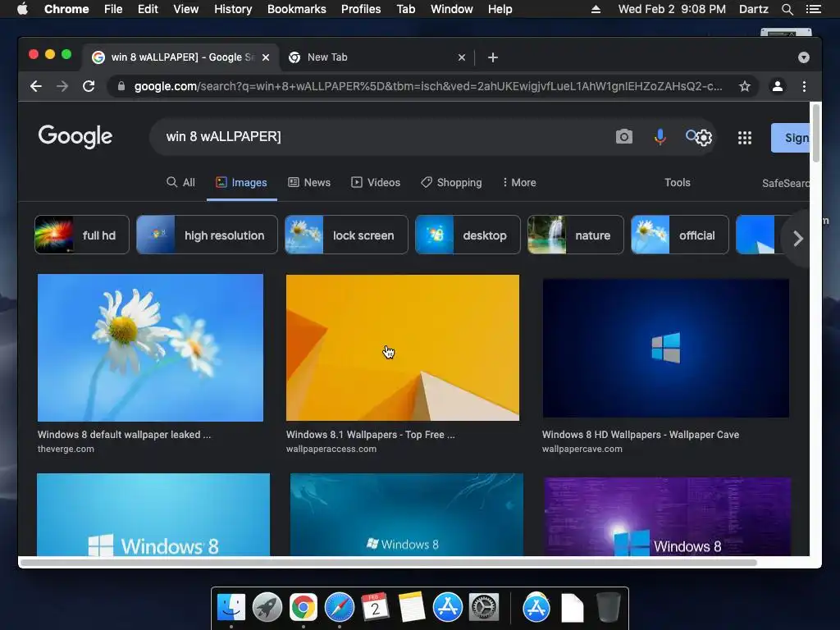Show more filter chips with right chevron
The image size is (840, 630).
[x=797, y=239]
